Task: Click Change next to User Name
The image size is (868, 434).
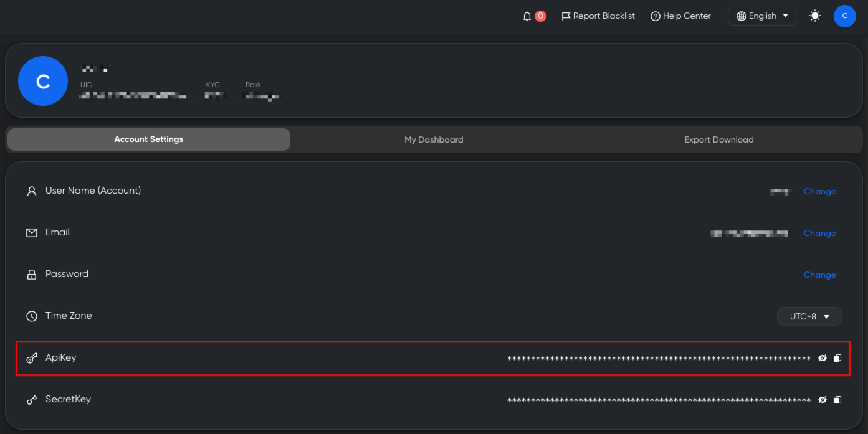Action: (819, 191)
